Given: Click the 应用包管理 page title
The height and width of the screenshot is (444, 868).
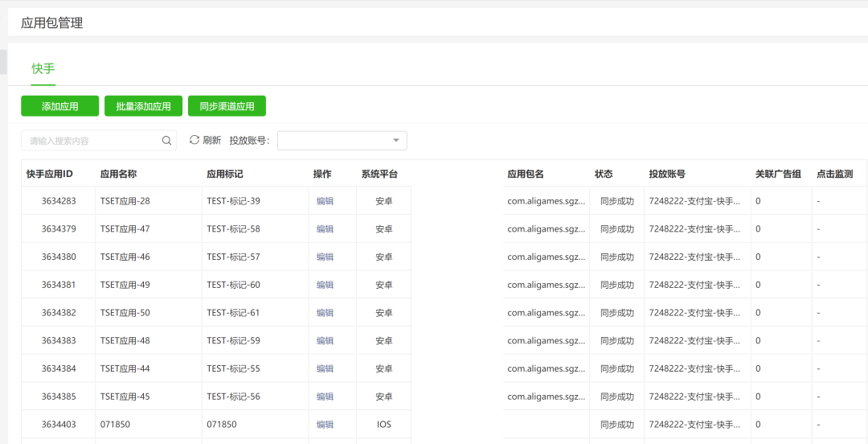Looking at the screenshot, I should pos(52,23).
